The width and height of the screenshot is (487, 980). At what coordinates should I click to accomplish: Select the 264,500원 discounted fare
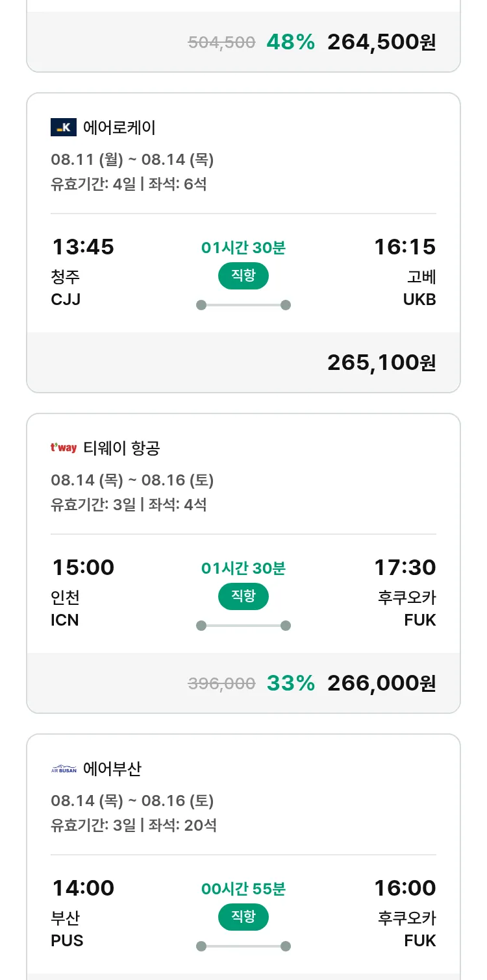point(381,42)
